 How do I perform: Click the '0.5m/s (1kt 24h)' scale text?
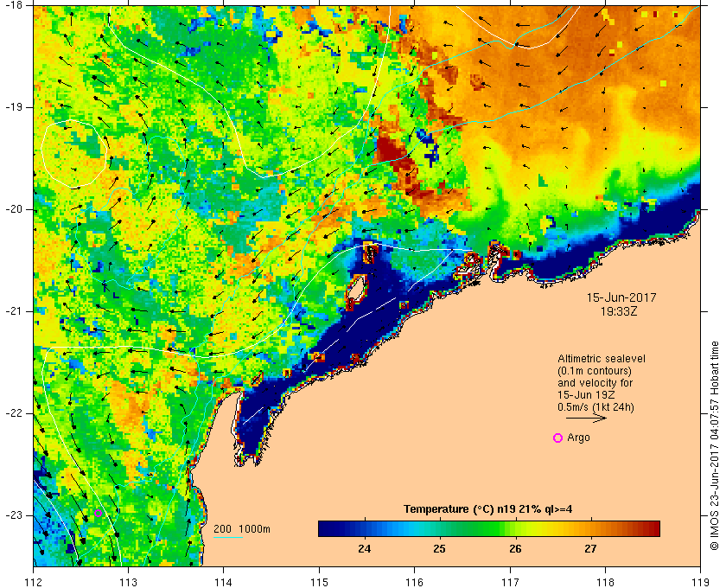point(595,406)
